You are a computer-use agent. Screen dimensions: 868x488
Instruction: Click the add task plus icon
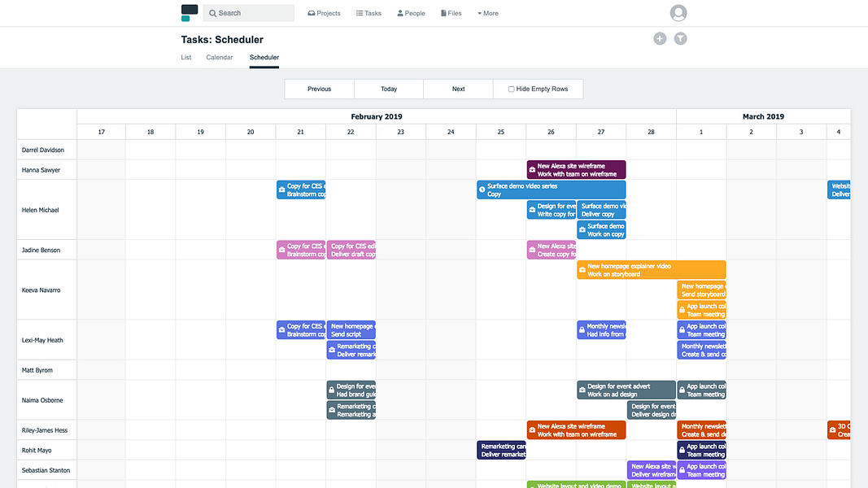[x=659, y=39]
